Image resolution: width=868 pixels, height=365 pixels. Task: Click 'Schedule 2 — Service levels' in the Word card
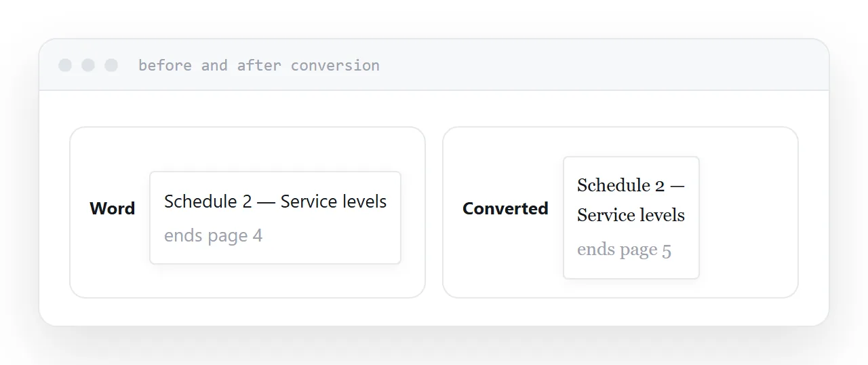tap(275, 201)
